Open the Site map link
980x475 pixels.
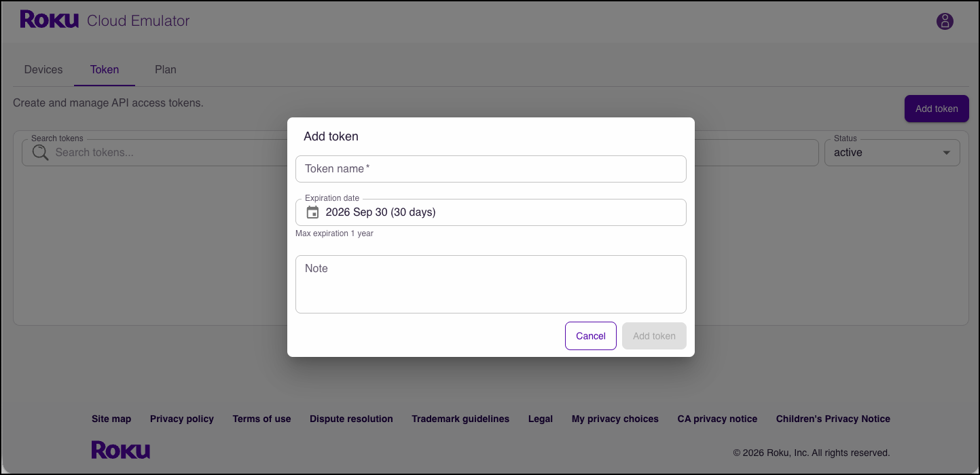point(111,419)
